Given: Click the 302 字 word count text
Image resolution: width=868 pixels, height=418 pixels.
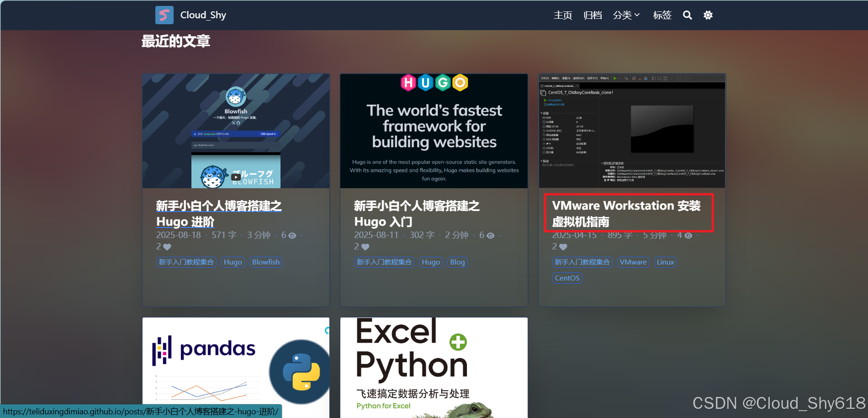Looking at the screenshot, I should click(x=422, y=235).
